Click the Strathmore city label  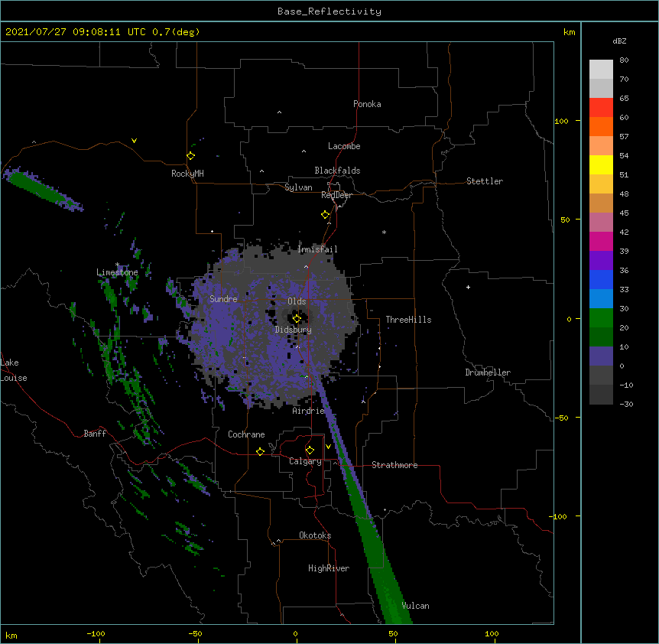[394, 465]
